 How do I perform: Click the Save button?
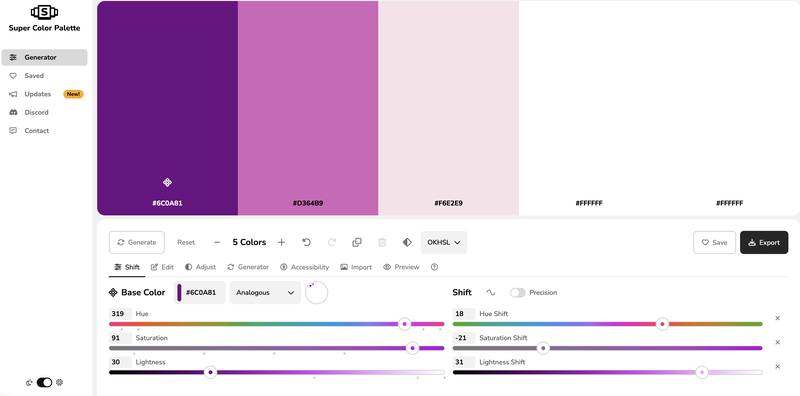(714, 242)
